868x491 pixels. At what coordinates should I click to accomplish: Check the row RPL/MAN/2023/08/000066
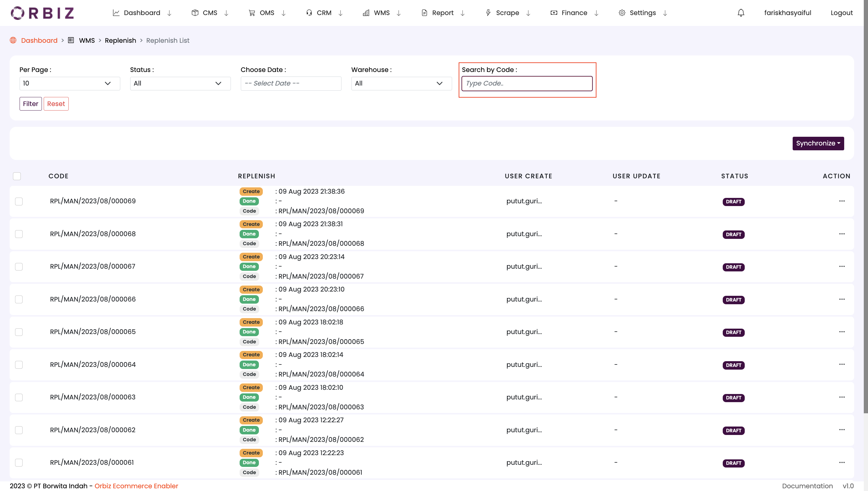coord(19,299)
